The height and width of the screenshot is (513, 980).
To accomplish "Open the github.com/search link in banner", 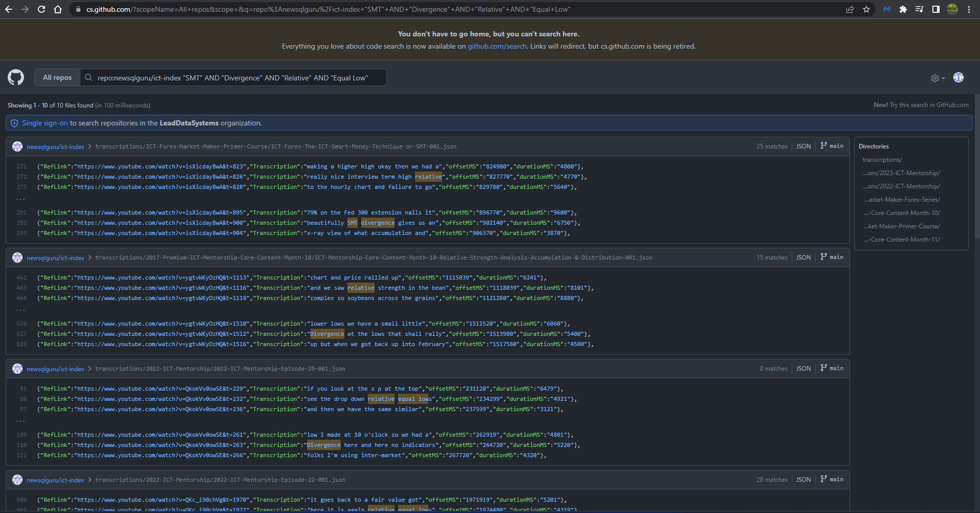I will [x=497, y=46].
